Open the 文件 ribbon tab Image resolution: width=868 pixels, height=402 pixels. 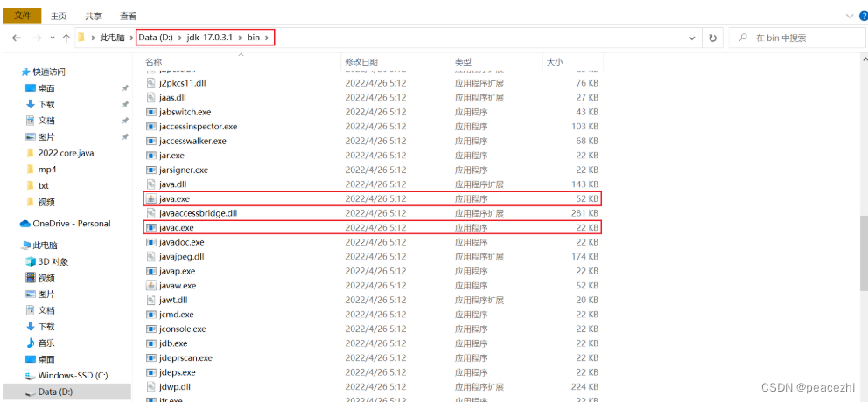click(x=22, y=16)
